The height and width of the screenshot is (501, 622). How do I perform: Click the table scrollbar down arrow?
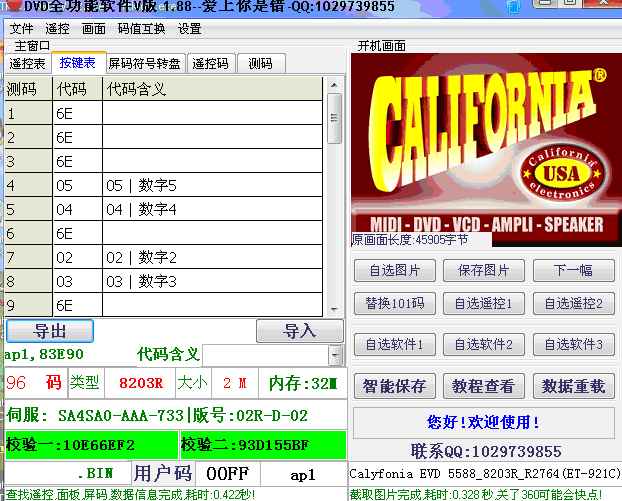pos(334,309)
